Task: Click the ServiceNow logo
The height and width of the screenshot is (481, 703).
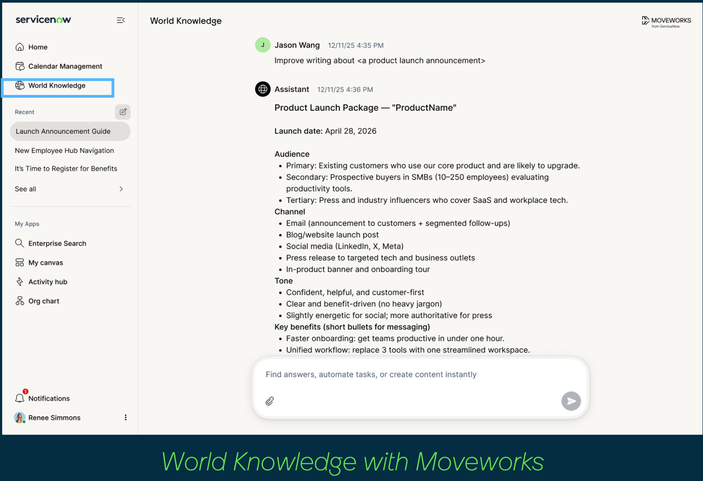Action: pyautogui.click(x=43, y=19)
